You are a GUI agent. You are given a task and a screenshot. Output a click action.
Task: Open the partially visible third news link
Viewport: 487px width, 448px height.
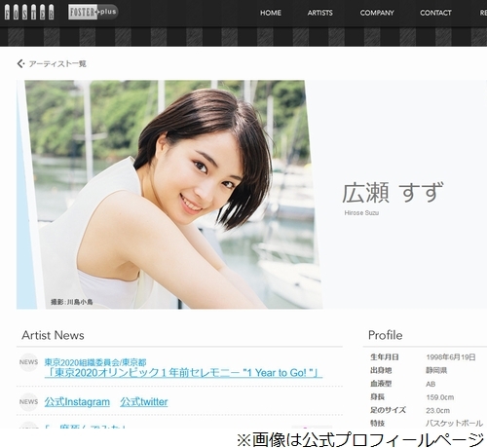click(85, 427)
